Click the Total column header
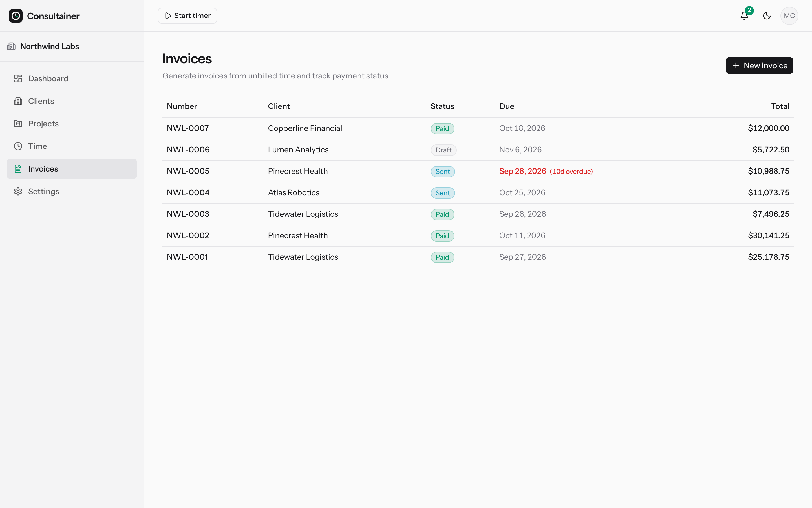812x508 pixels. (780, 106)
